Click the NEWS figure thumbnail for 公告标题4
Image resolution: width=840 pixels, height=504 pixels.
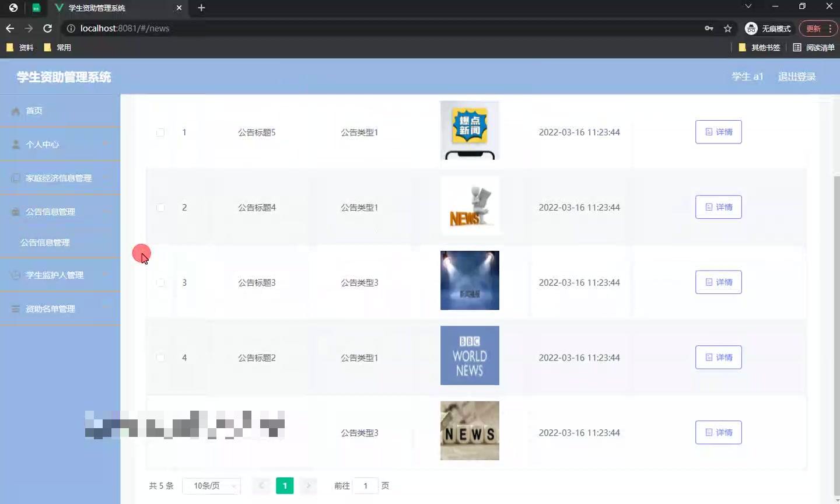click(470, 205)
